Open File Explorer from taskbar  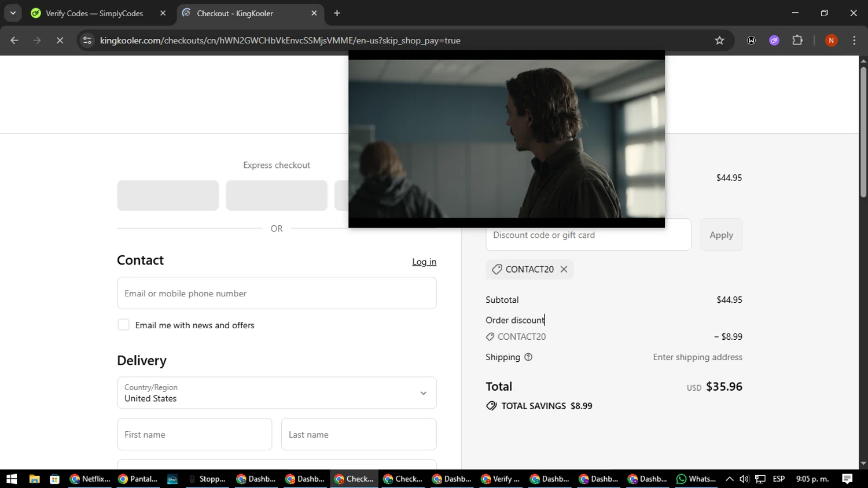34,479
